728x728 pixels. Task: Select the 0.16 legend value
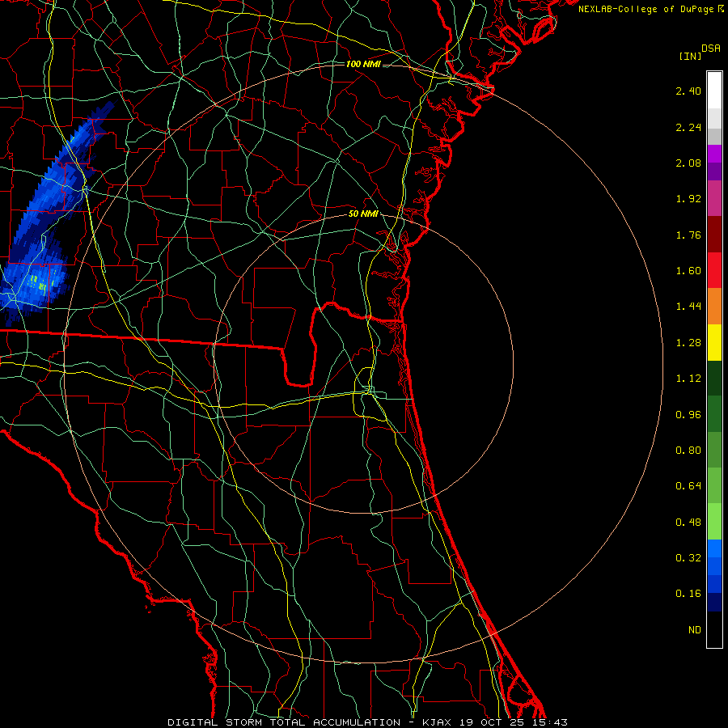pos(688,594)
